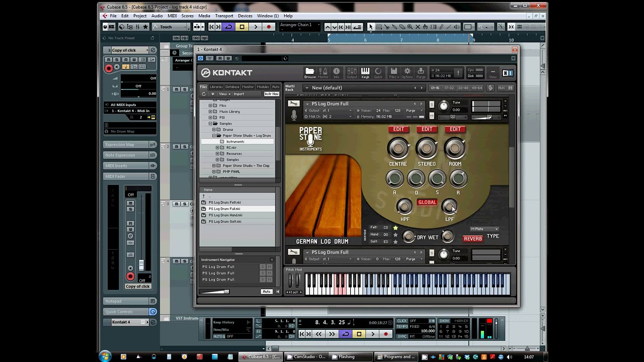
Task: Open the Touch automation mode dropdown
Action: (x=172, y=27)
